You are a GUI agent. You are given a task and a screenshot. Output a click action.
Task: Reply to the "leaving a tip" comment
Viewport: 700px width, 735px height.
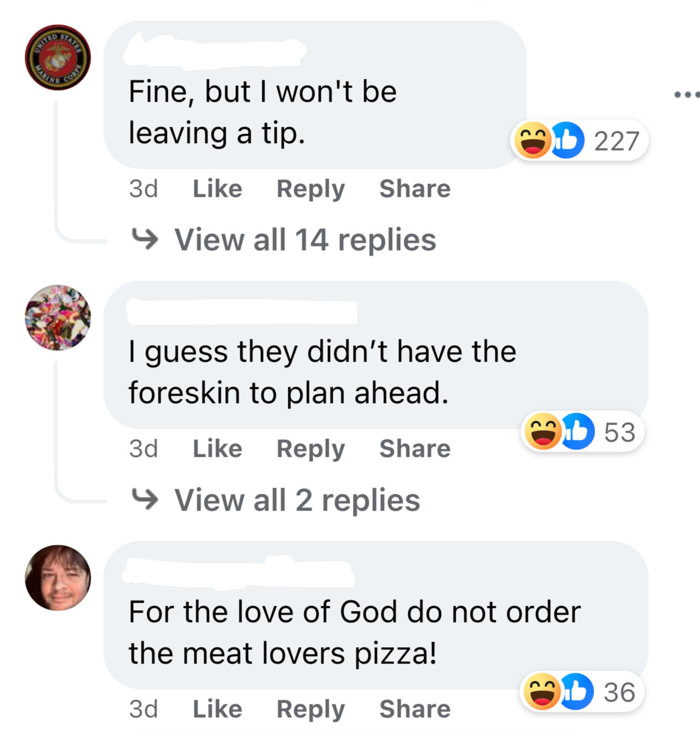(311, 189)
